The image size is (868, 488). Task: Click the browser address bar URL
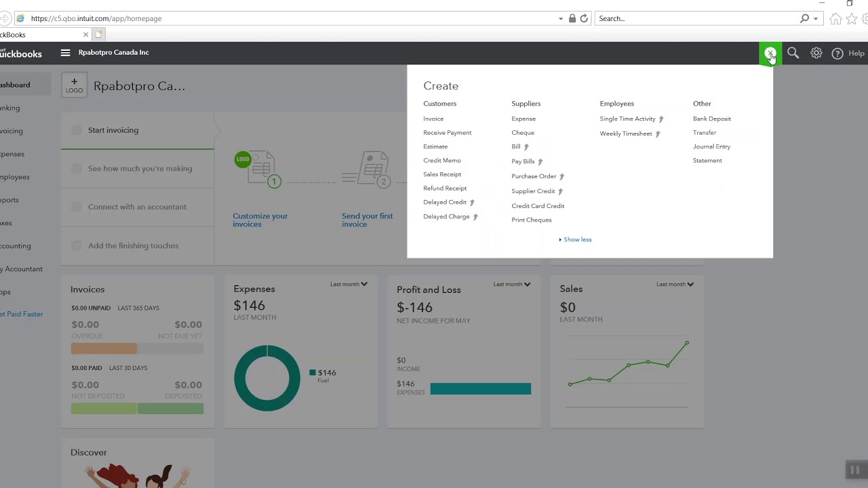(96, 18)
